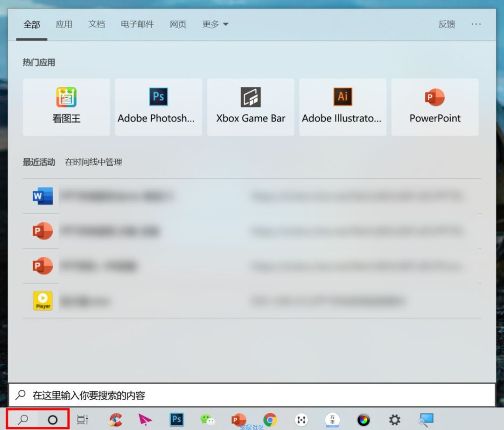Switch to the 电子邮件 tab
Image resolution: width=504 pixels, height=430 pixels.
click(x=137, y=24)
